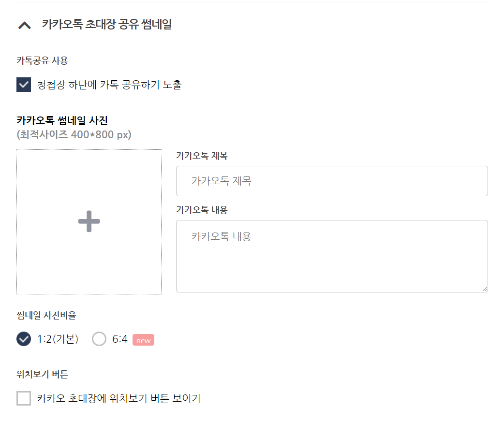Select the 1:2(기본) ratio radio button
Screen dimensions: 504x422
tap(24, 339)
